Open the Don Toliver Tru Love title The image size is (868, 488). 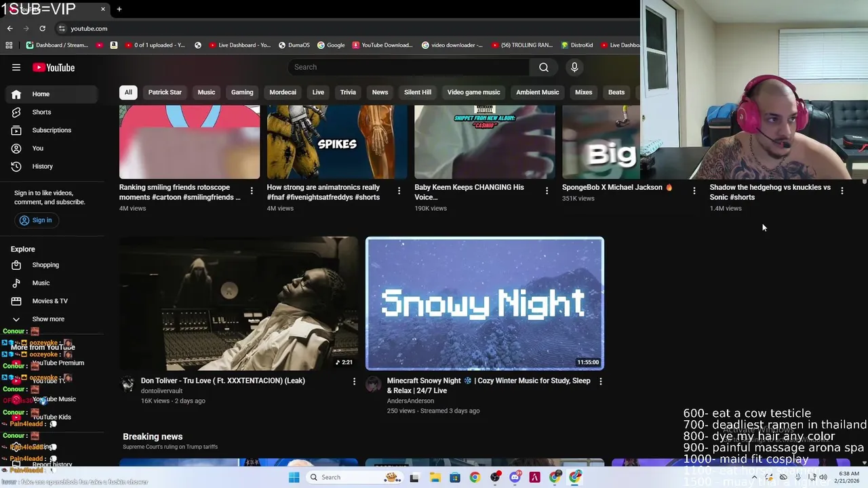point(223,381)
